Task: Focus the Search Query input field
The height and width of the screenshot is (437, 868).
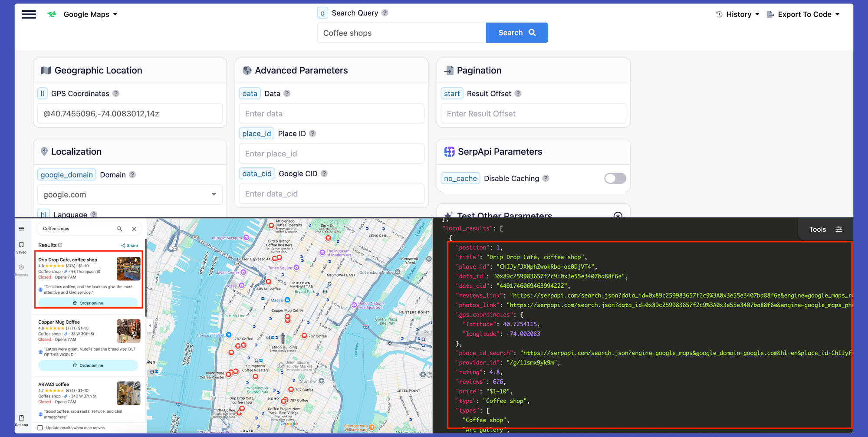Action: click(x=401, y=33)
